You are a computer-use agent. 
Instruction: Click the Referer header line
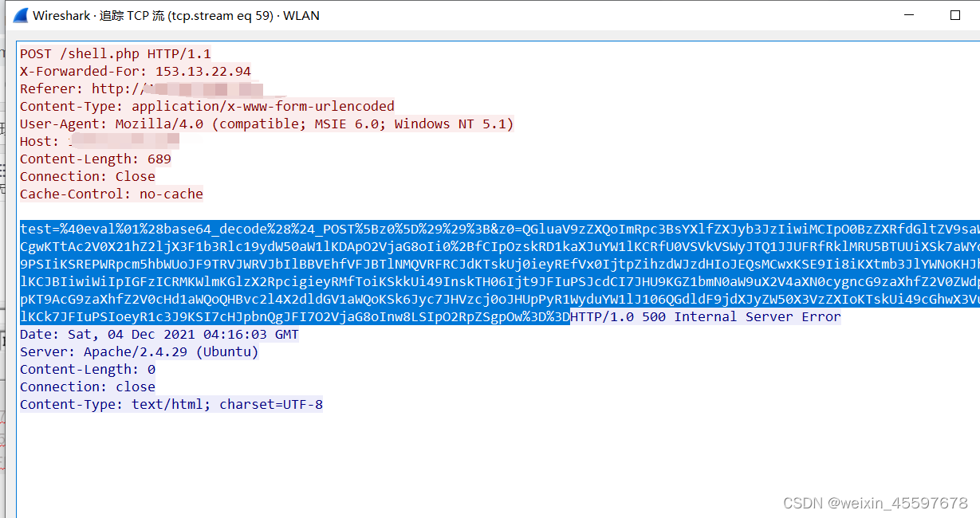click(x=142, y=88)
